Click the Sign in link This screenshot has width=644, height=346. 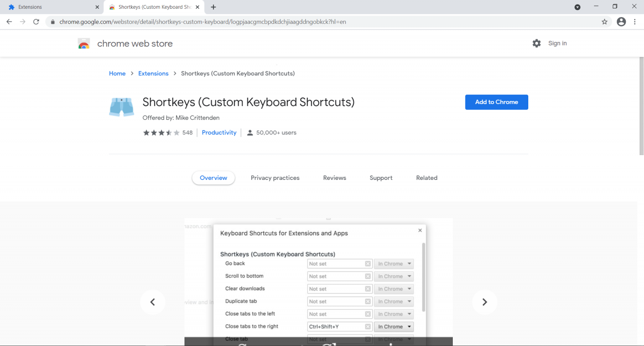[x=558, y=43]
